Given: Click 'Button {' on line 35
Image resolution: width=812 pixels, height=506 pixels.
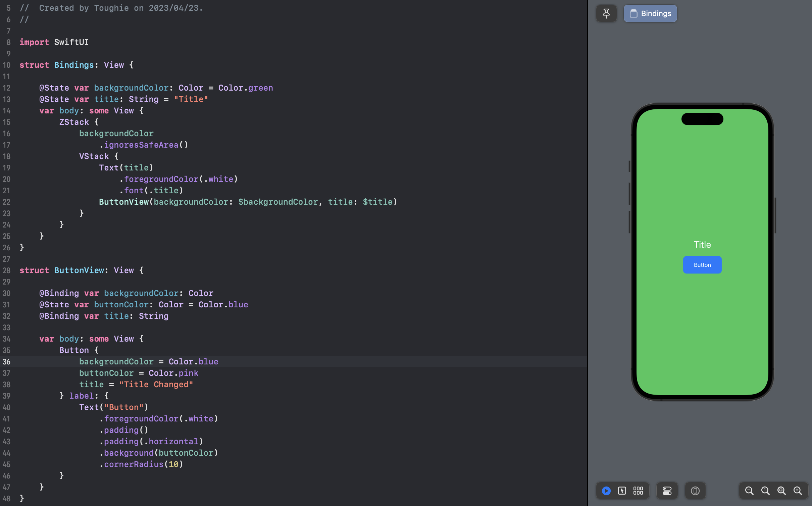Looking at the screenshot, I should [79, 350].
